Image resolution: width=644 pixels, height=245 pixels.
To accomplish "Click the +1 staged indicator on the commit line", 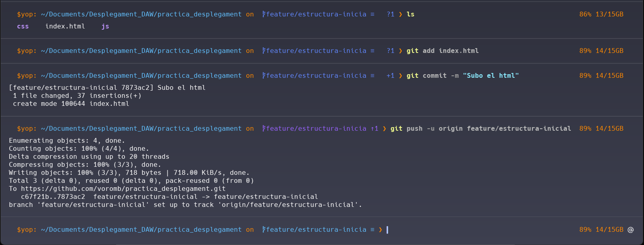I will point(390,76).
